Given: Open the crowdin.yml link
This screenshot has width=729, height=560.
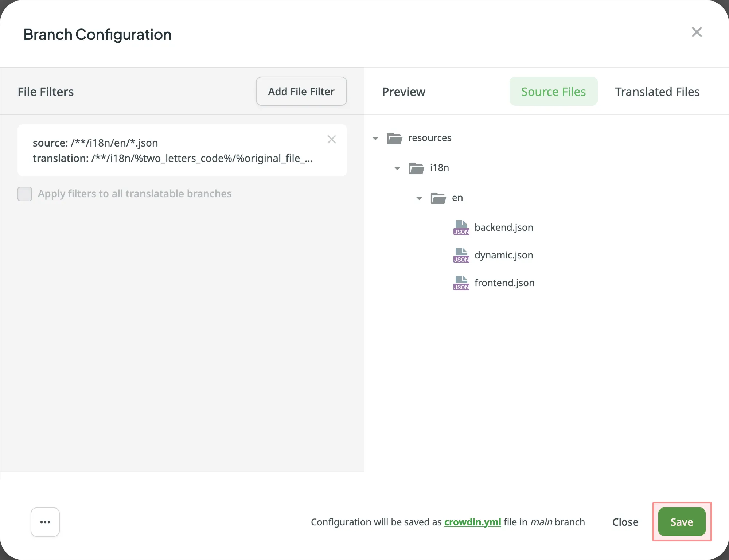Looking at the screenshot, I should (x=472, y=522).
